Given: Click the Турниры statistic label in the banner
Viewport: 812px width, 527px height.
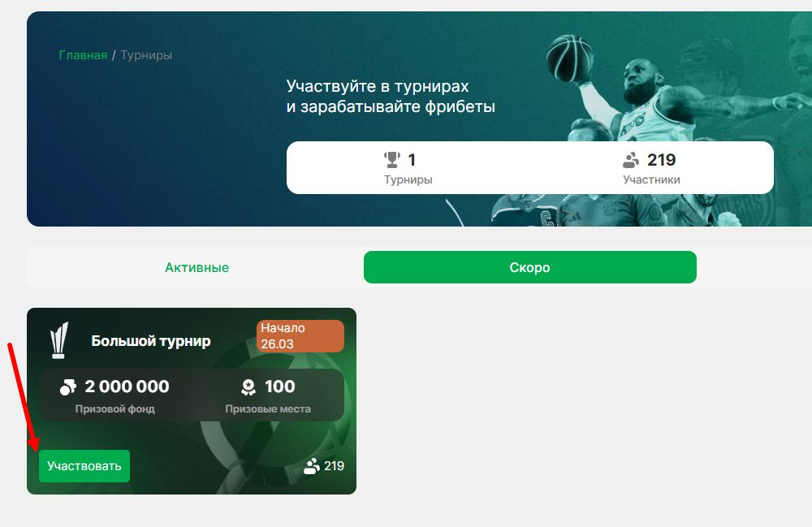Looking at the screenshot, I should (x=408, y=179).
